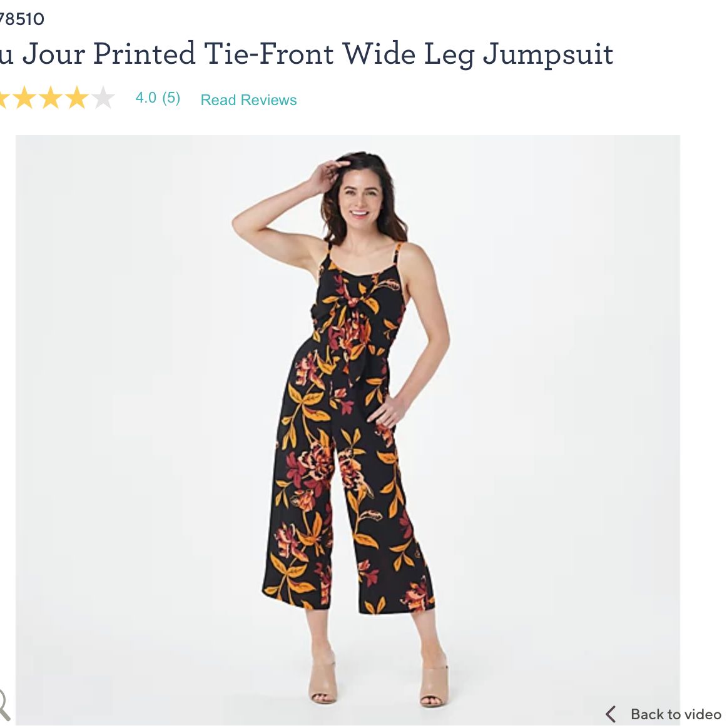The image size is (727, 728).
Task: Click the last filled yellow rating star
Action: point(77,98)
